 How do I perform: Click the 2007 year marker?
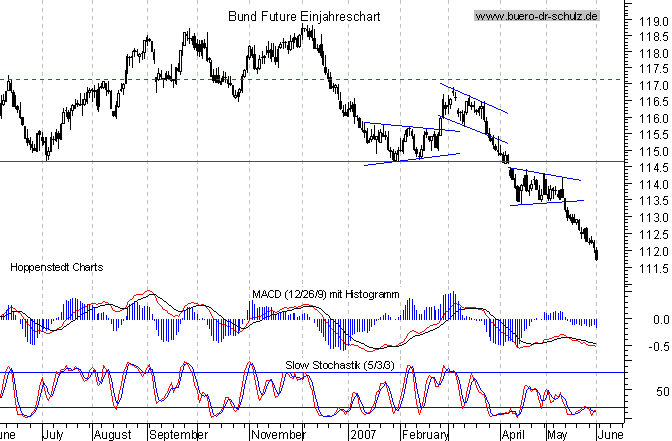point(361,436)
